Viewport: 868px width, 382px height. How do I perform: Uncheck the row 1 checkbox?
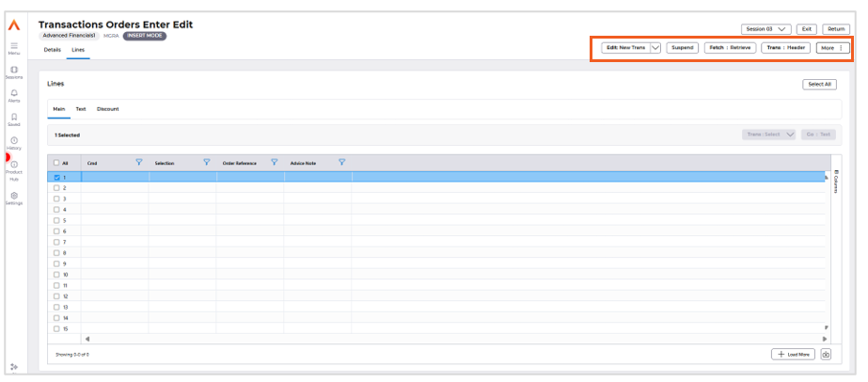pos(56,178)
